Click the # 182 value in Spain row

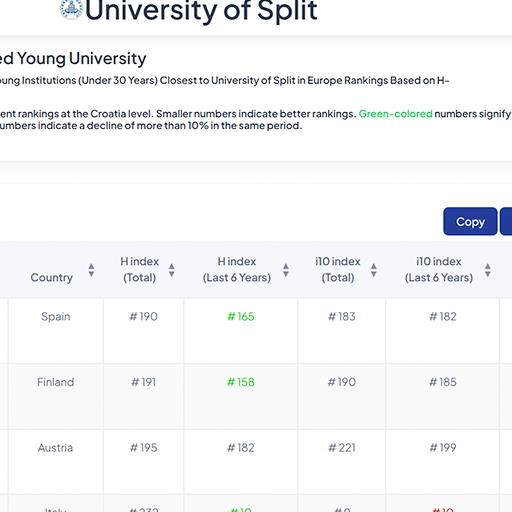click(443, 316)
